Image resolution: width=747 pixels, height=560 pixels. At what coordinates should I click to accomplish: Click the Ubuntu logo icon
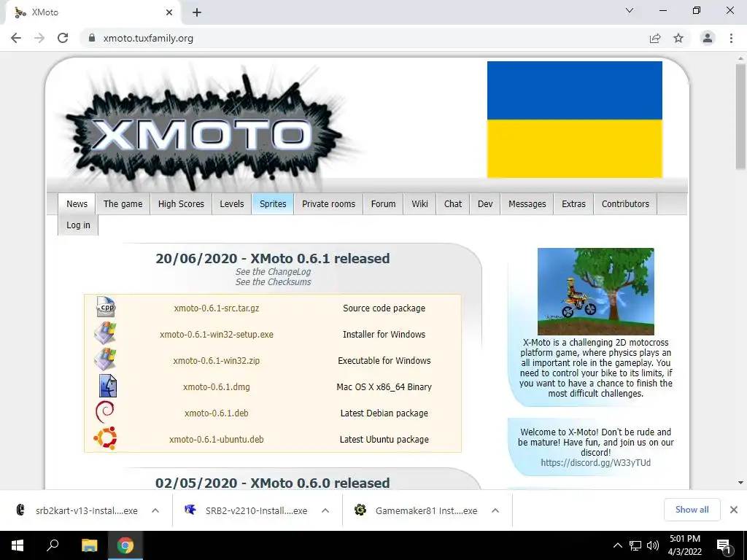[105, 438]
